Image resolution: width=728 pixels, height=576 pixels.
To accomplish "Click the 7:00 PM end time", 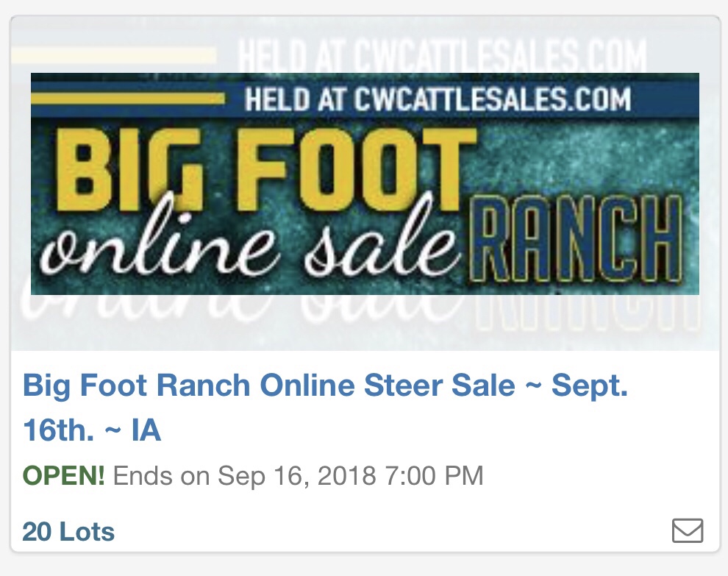I will pyautogui.click(x=434, y=476).
